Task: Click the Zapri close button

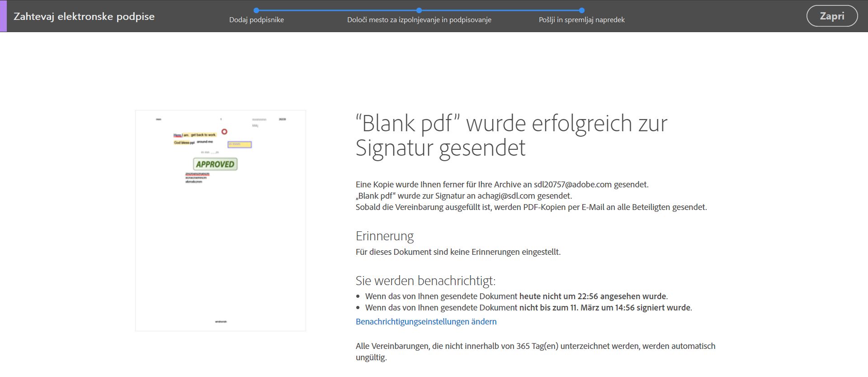Action: click(x=832, y=16)
